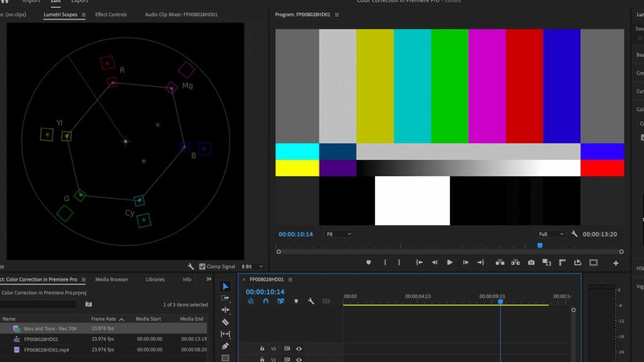Screen dimensions: 644x362
Task: Click the Program monitor blue playhead marker
Action: click(539, 245)
